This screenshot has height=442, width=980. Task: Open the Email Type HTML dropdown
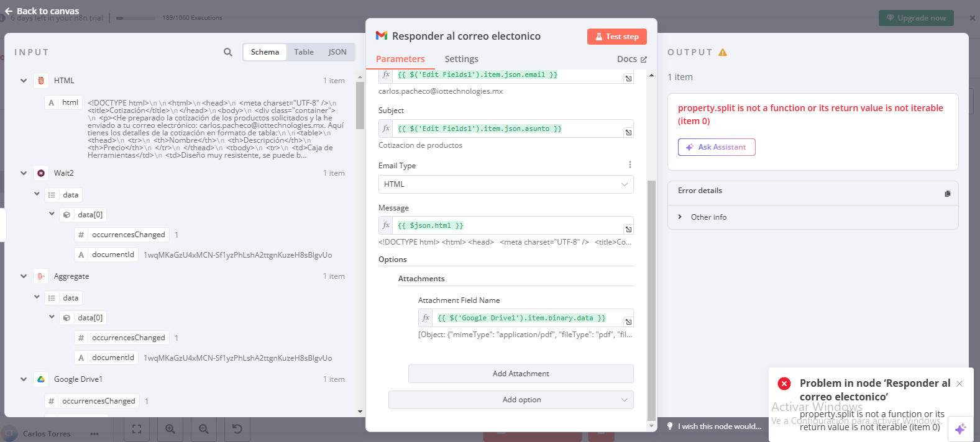[x=505, y=184]
